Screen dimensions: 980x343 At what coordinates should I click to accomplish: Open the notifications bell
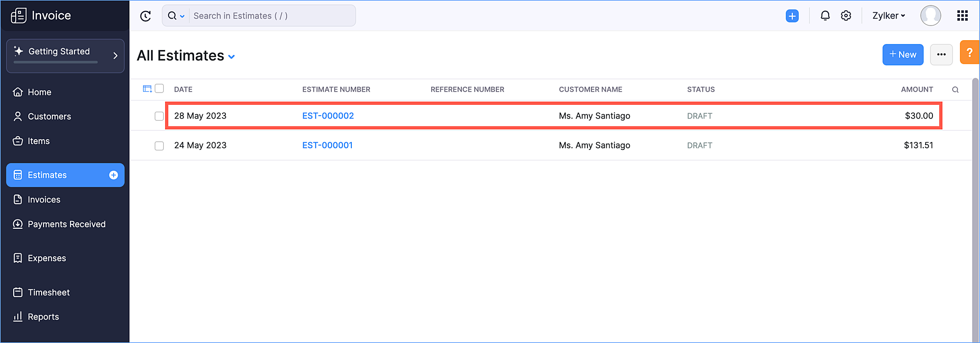[x=825, y=16]
